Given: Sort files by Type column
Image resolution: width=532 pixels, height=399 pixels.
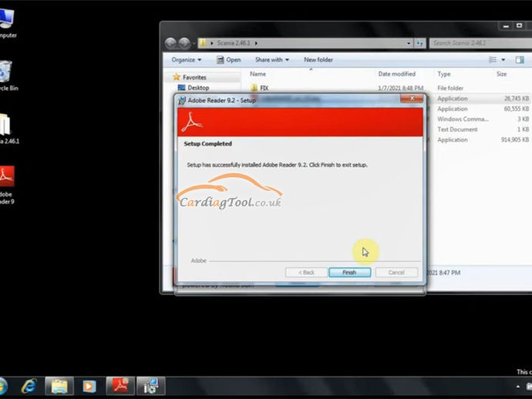Looking at the screenshot, I should (444, 74).
